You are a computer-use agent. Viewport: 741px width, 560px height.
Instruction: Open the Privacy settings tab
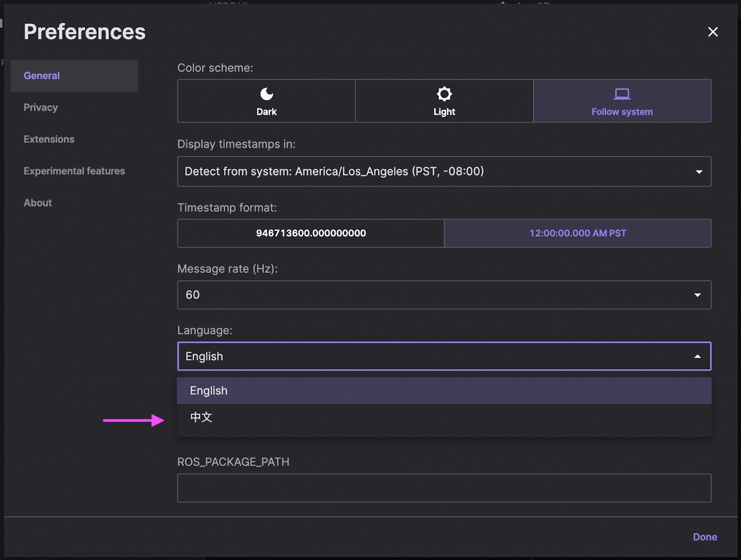pos(41,107)
